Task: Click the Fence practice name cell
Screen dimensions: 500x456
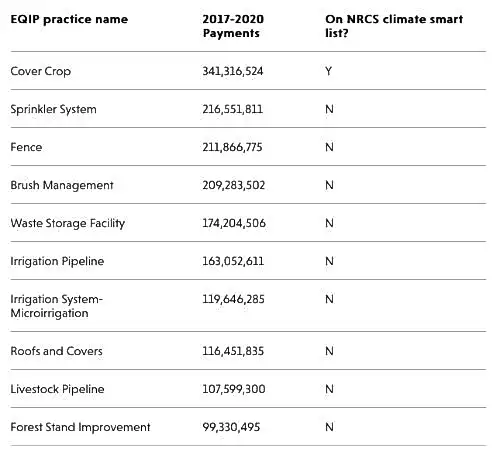Action: 26,147
